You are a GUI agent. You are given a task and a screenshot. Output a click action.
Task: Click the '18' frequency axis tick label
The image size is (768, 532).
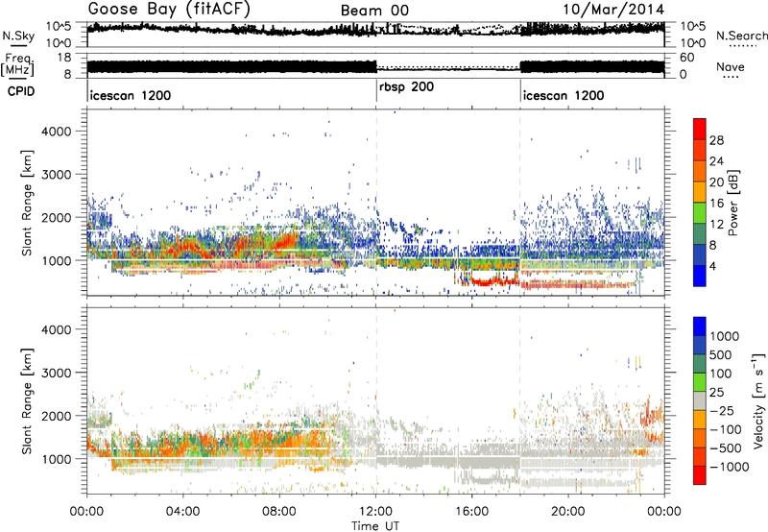[x=64, y=58]
